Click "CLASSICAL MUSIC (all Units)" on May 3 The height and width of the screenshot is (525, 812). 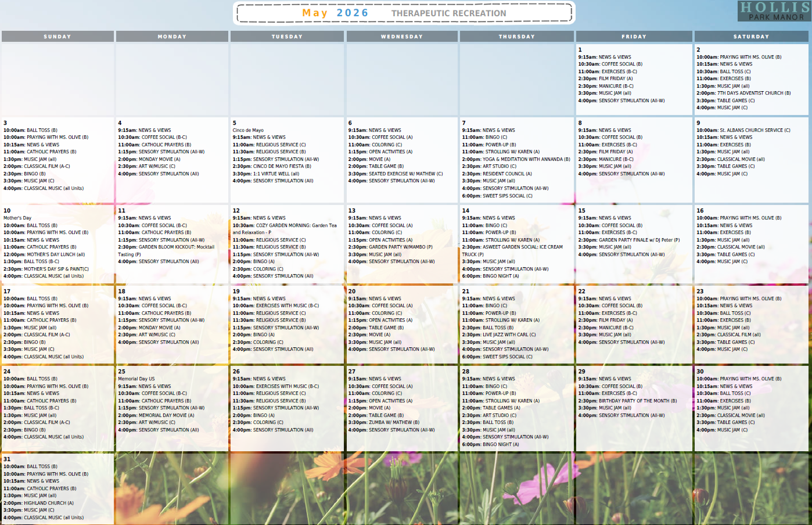tap(53, 188)
